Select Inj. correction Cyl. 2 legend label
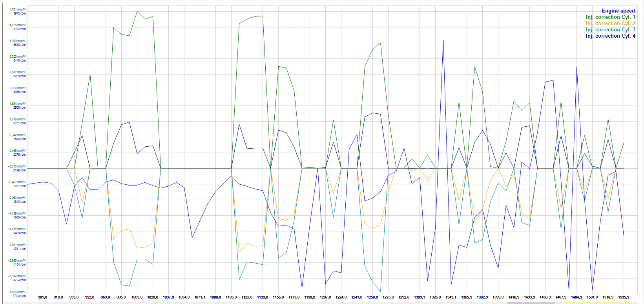644x304 pixels. 610,24
